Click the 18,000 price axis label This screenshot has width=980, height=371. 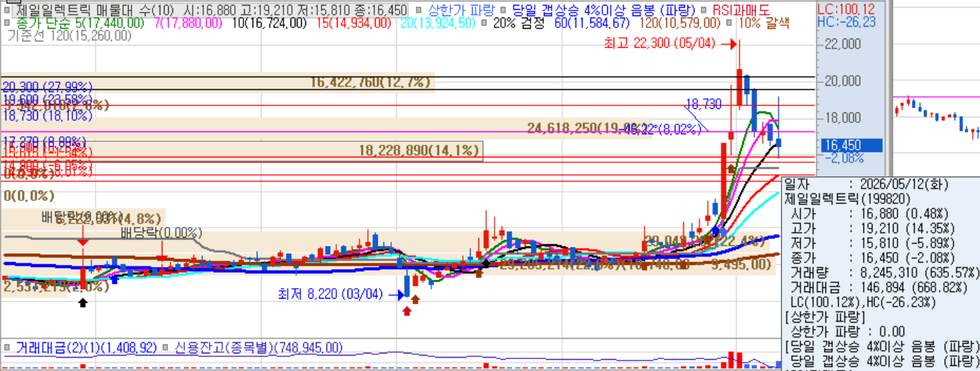841,118
